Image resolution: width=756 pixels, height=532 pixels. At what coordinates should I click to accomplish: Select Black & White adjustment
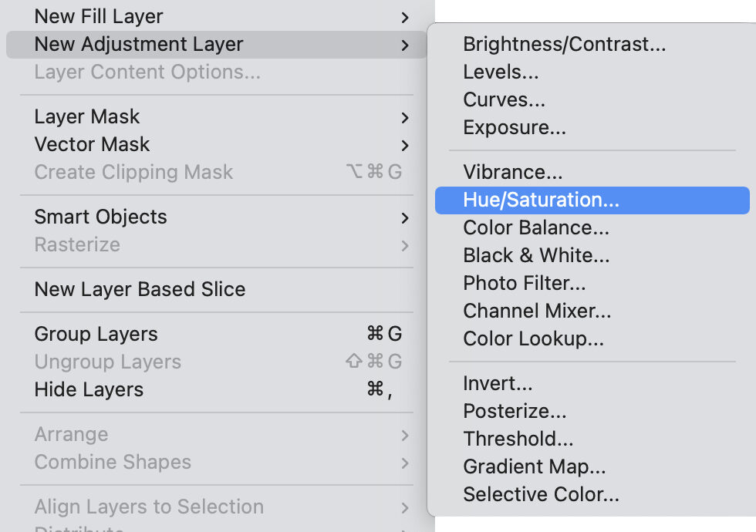536,256
